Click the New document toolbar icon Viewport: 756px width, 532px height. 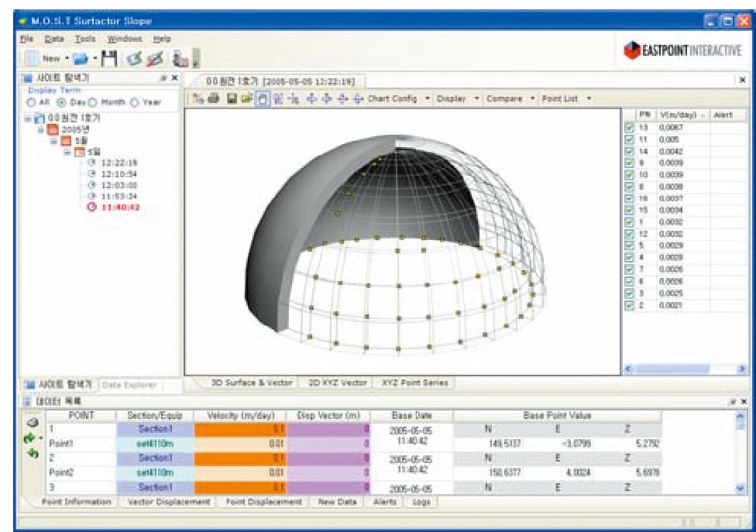coord(33,58)
